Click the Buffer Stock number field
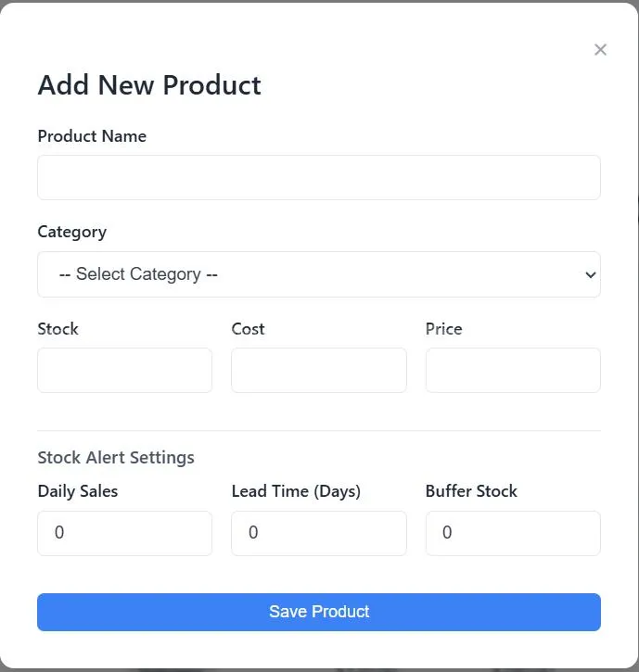Image resolution: width=639 pixels, height=672 pixels. 513,533
